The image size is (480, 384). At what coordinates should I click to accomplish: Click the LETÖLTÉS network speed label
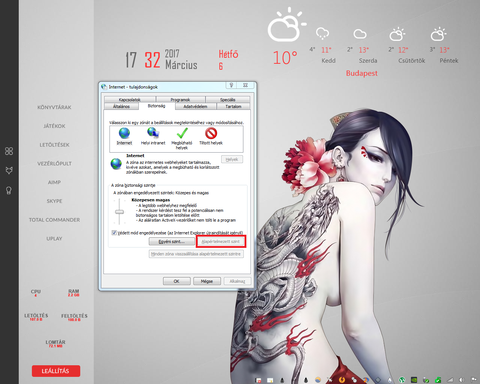click(x=36, y=315)
